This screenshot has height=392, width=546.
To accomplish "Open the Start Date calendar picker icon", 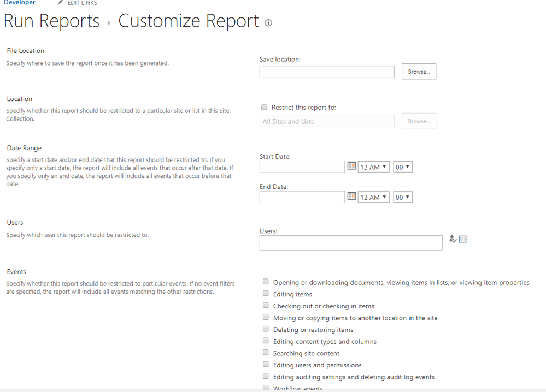I will click(351, 166).
